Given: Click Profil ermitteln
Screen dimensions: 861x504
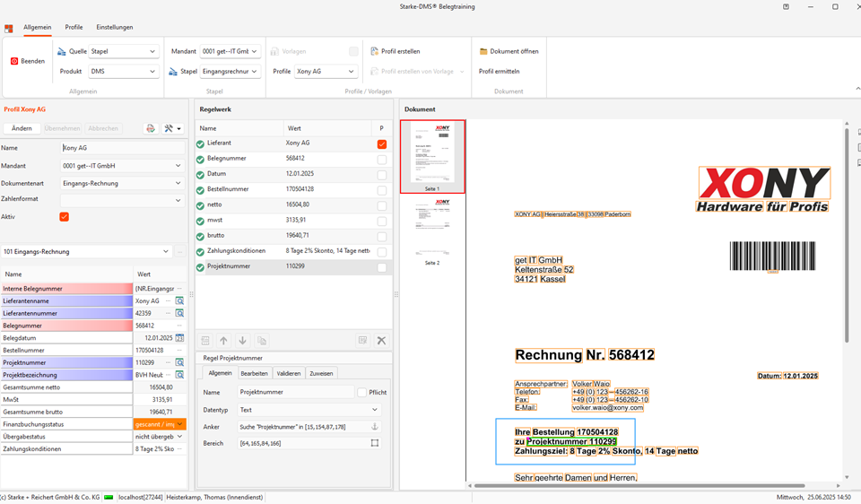Looking at the screenshot, I should tap(499, 72).
